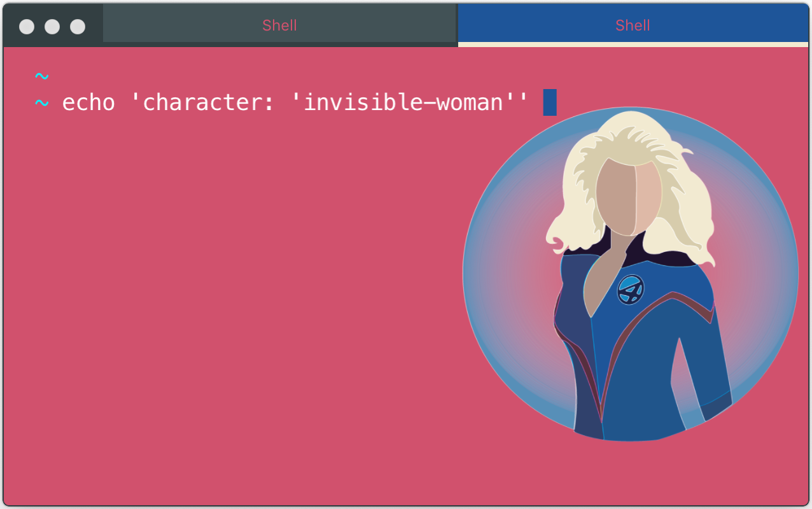Click the middle window control dot
Viewport: 812px width, 509px height.
click(x=52, y=26)
